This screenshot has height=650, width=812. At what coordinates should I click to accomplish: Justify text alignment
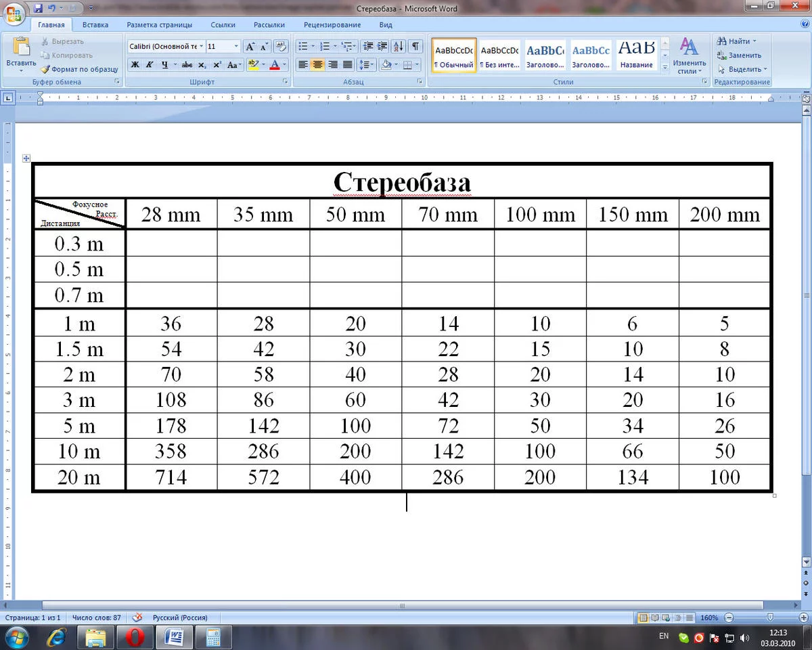[x=348, y=65]
